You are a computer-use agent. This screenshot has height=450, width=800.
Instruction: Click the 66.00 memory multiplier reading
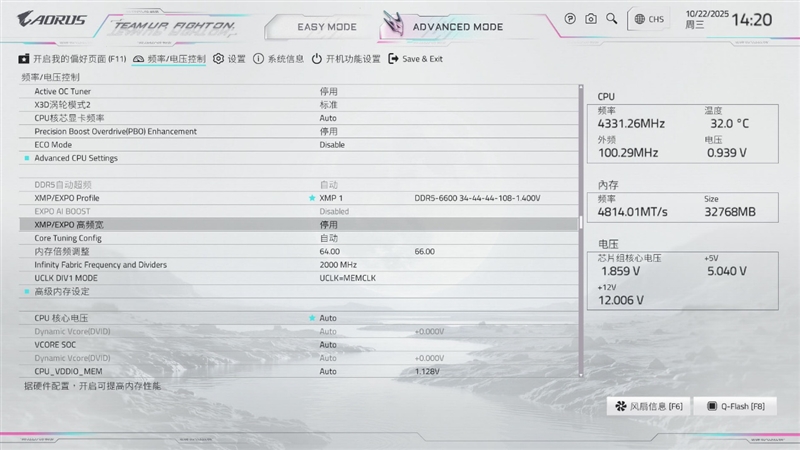click(x=424, y=252)
